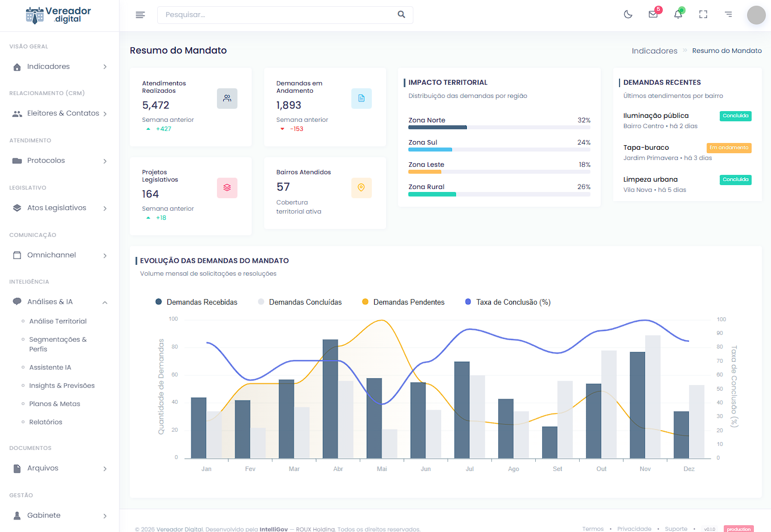Screen dimensions: 771x532
Task: Open the Privacidade footer link
Action: [x=634, y=529]
